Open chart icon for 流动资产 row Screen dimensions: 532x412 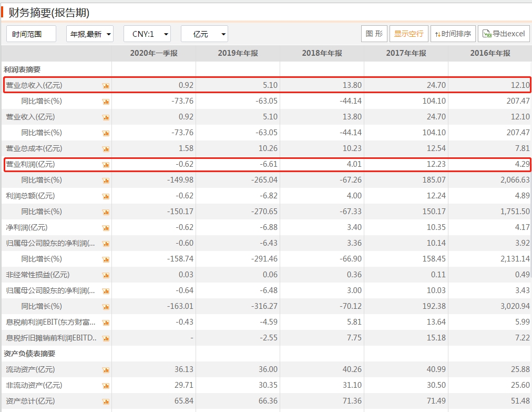pos(106,370)
